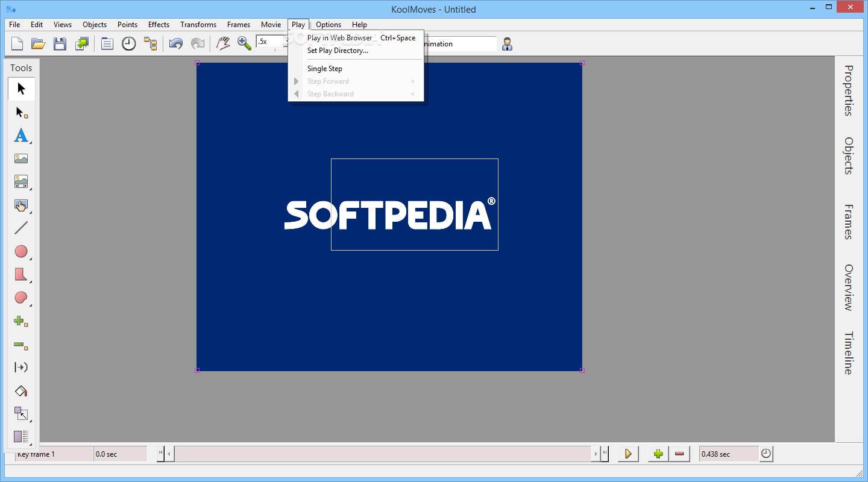The height and width of the screenshot is (482, 868).
Task: Select the green plus add-point tool
Action: [x=21, y=321]
